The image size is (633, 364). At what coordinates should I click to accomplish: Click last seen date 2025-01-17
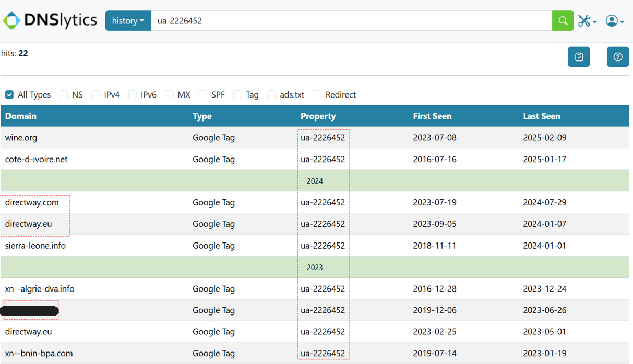pyautogui.click(x=545, y=159)
